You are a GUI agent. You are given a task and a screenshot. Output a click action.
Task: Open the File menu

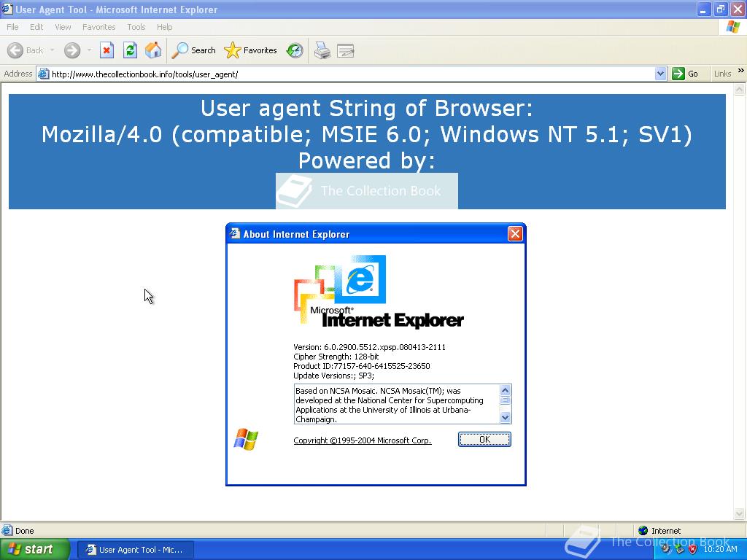click(x=13, y=27)
